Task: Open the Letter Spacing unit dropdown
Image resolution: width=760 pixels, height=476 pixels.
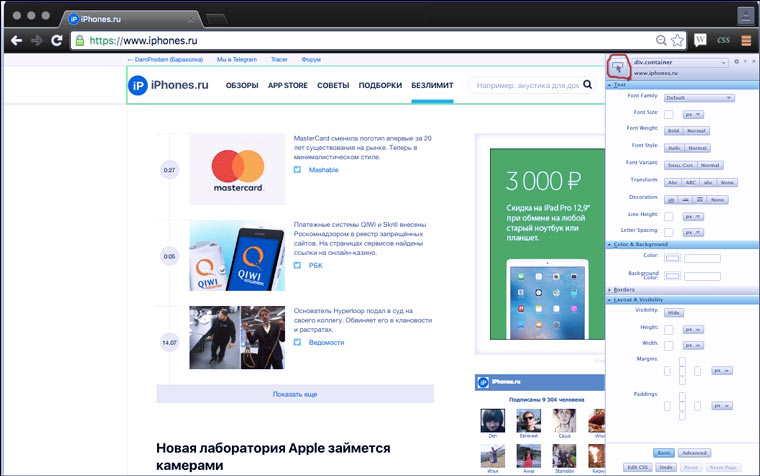Action: pos(693,233)
